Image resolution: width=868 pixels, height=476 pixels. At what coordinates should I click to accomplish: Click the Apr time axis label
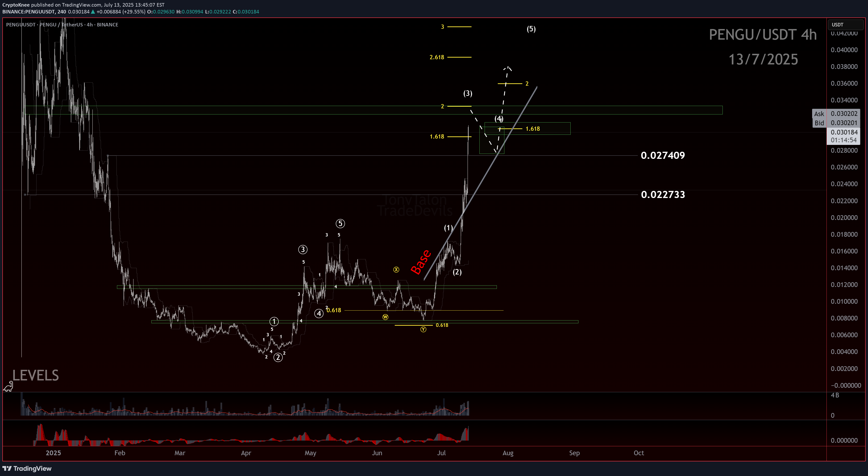point(246,453)
